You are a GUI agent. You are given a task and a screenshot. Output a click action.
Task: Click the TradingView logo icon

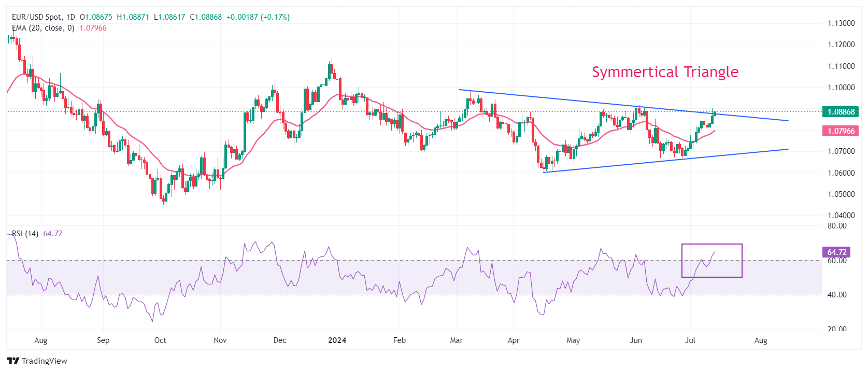coord(13,361)
